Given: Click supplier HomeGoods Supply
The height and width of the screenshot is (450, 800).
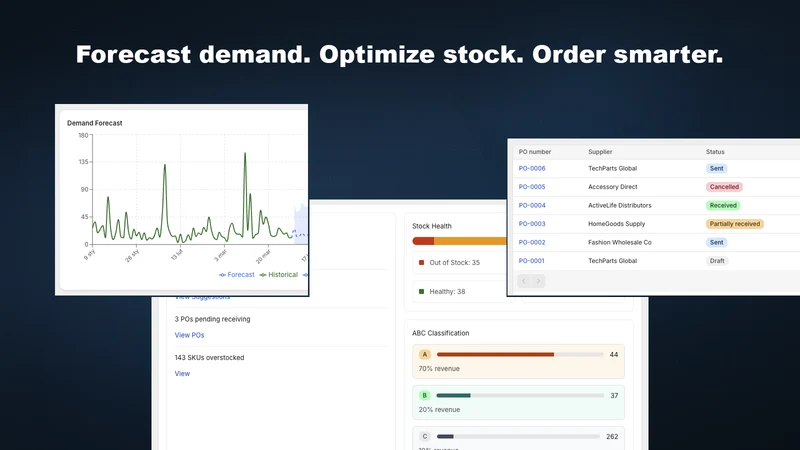Looking at the screenshot, I should point(616,223).
